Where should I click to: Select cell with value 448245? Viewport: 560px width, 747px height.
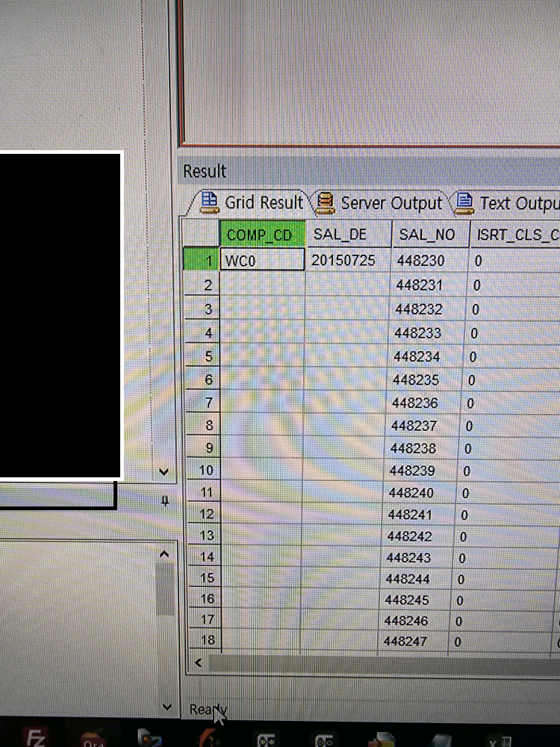[414, 600]
